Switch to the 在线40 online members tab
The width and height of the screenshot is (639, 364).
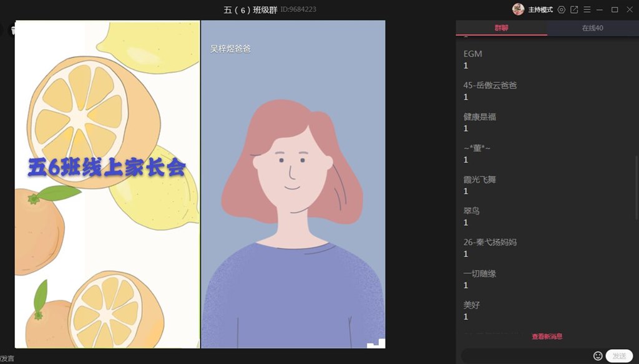[x=592, y=28]
